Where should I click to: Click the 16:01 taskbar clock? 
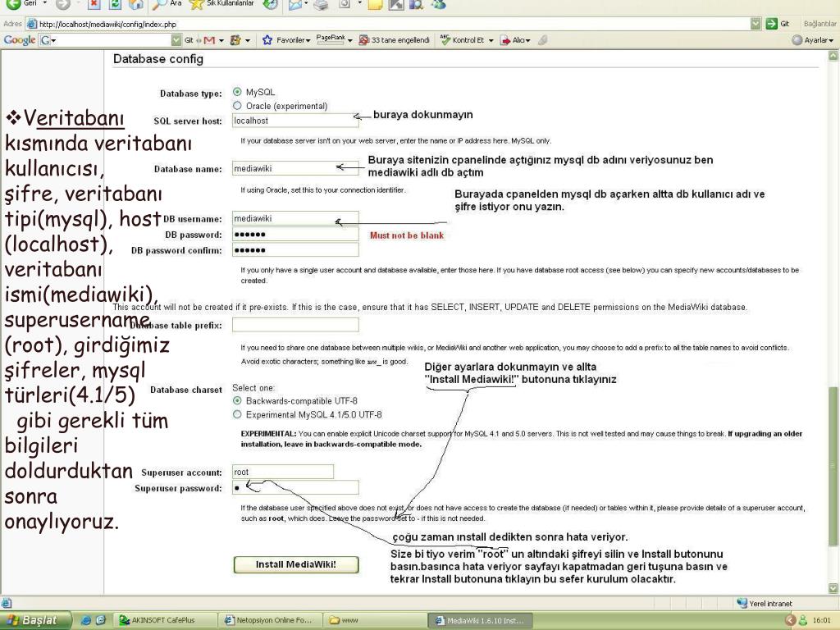point(821,620)
